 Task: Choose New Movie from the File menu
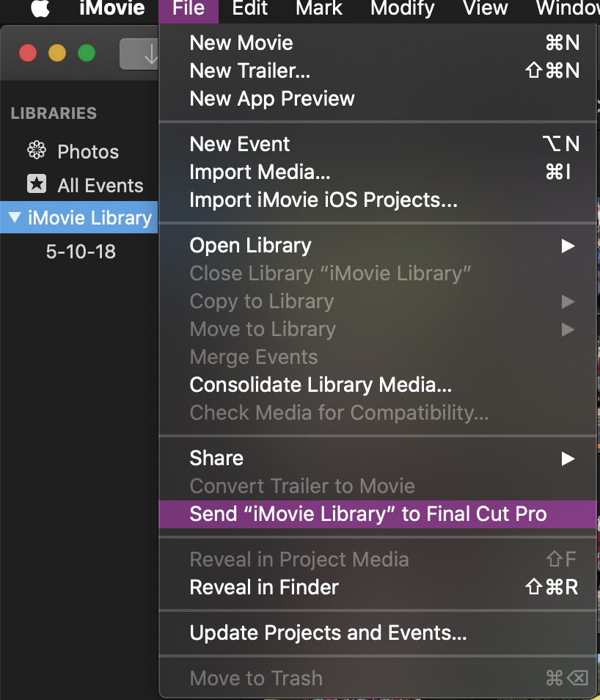(x=241, y=43)
